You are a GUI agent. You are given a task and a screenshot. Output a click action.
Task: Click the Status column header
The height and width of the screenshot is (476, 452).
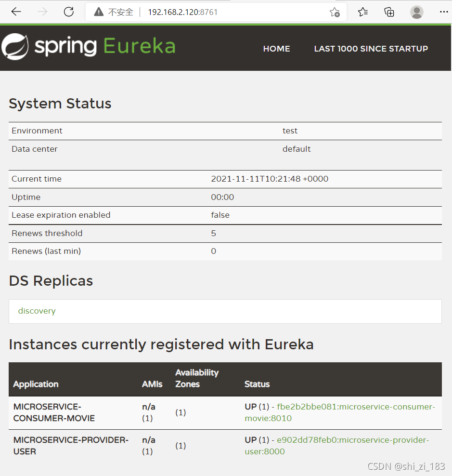257,384
